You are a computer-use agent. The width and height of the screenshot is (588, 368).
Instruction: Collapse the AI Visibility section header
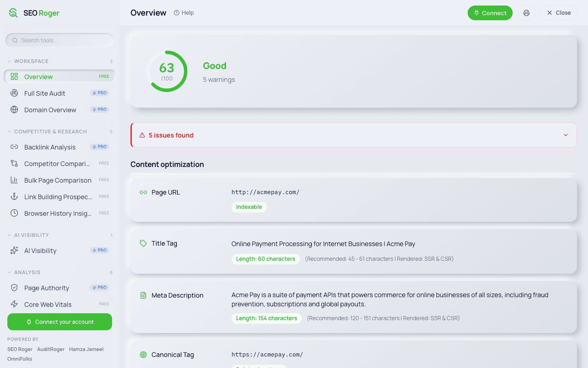pyautogui.click(x=60, y=235)
